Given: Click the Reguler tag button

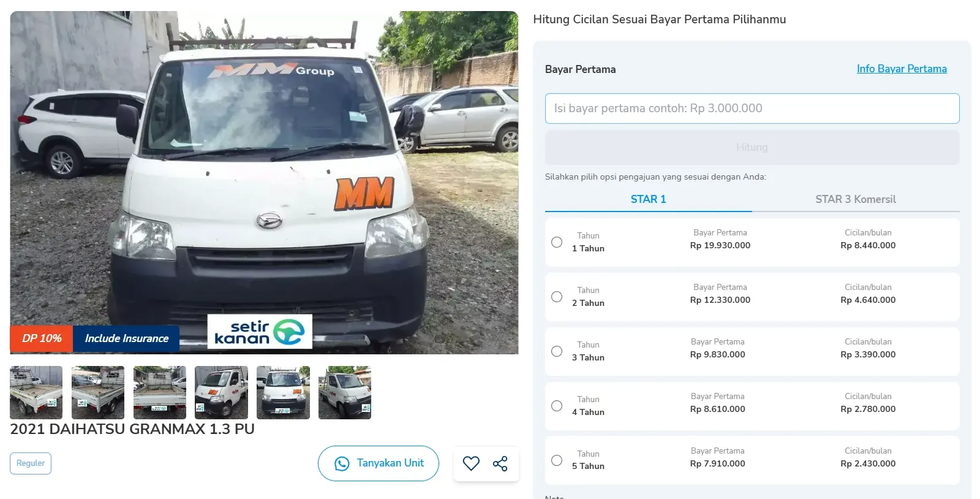Looking at the screenshot, I should click(31, 463).
